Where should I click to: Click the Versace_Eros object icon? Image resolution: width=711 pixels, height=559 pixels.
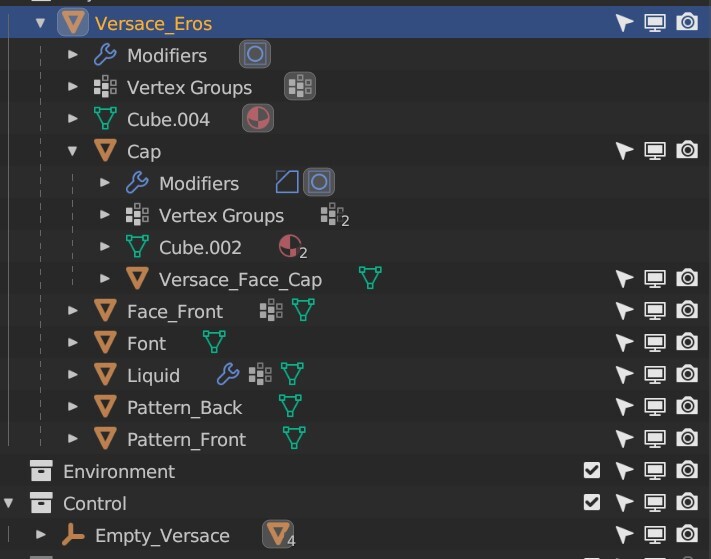73,23
